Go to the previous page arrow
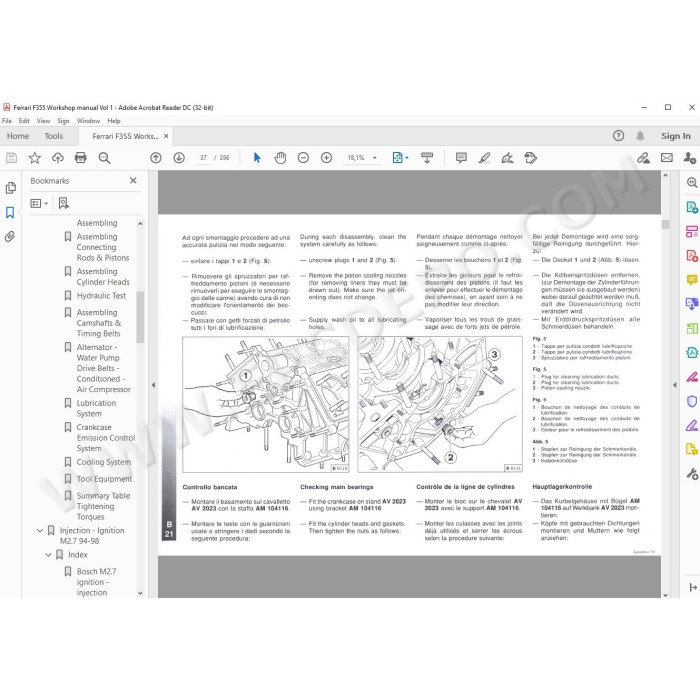Screen dimensions: 700x700 click(156, 158)
